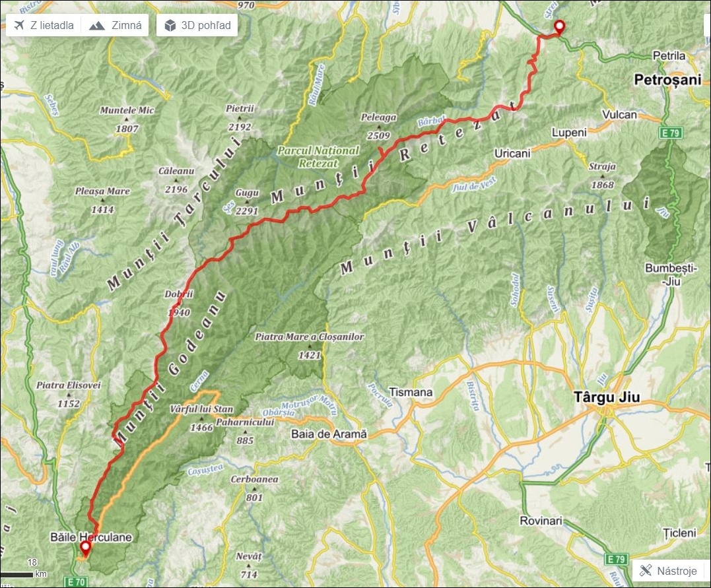Click the Parcul Național Retezat label
This screenshot has width=711, height=588.
point(318,157)
